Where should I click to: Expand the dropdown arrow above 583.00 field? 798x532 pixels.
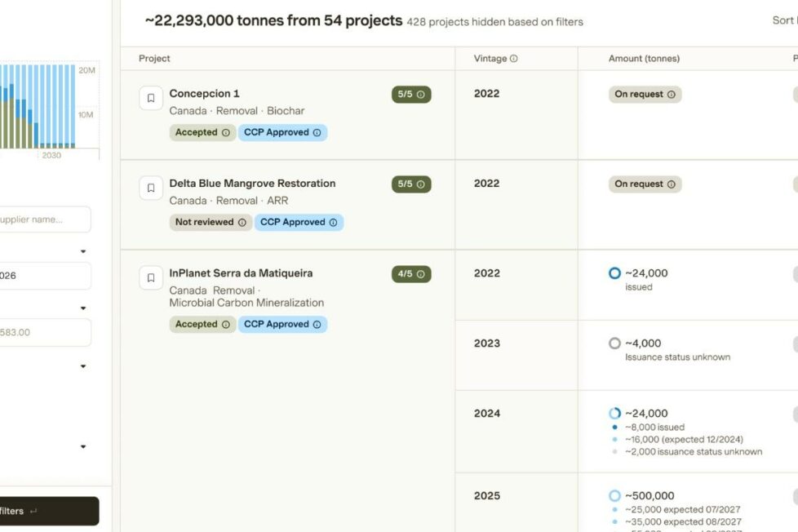(83, 308)
